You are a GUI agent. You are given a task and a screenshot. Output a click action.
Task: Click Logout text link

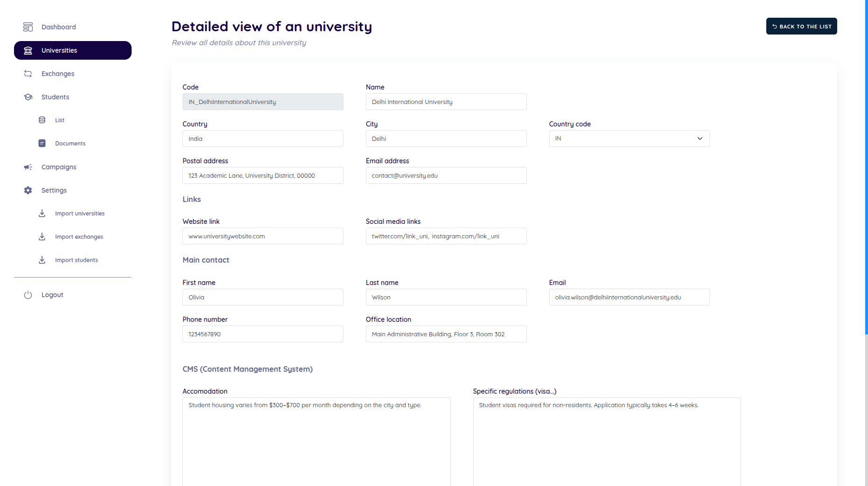(52, 295)
